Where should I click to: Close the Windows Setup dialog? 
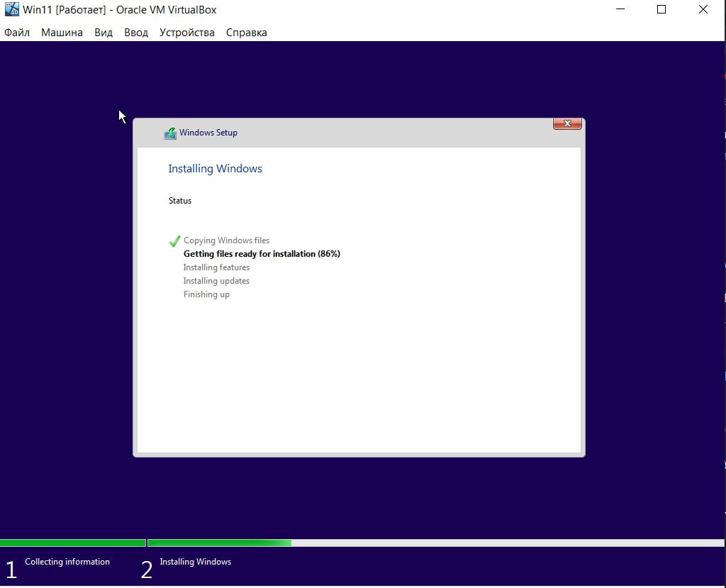(x=567, y=123)
